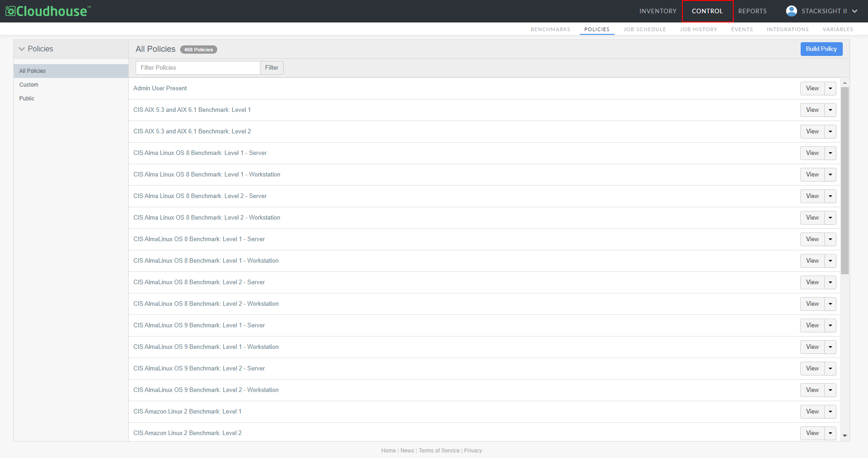
Task: Open the Reports menu
Action: [752, 11]
